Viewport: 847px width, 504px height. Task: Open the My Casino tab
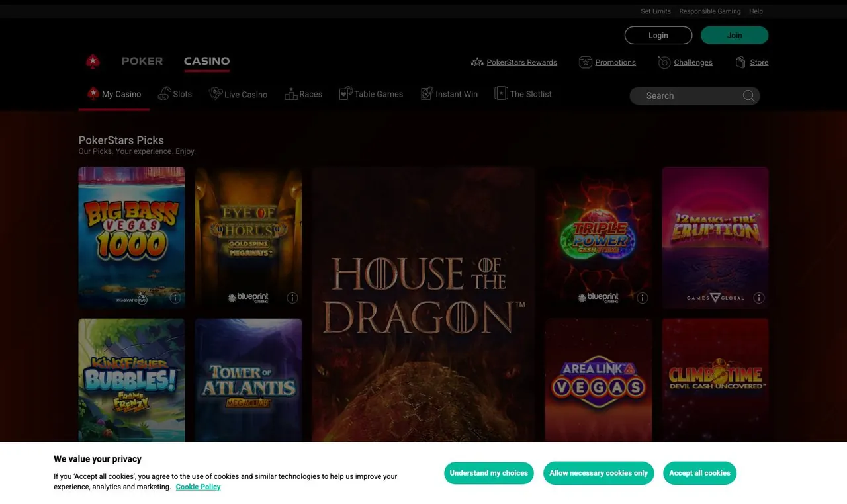pyautogui.click(x=114, y=94)
